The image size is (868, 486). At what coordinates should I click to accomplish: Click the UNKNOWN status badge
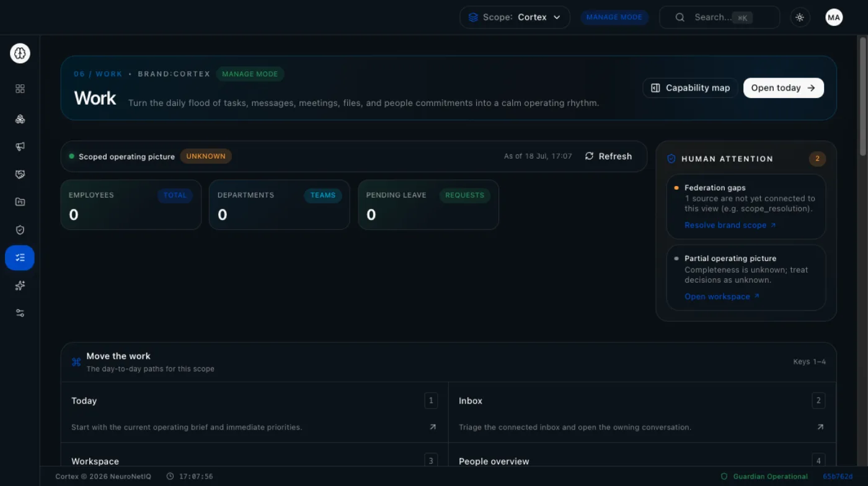coord(206,156)
